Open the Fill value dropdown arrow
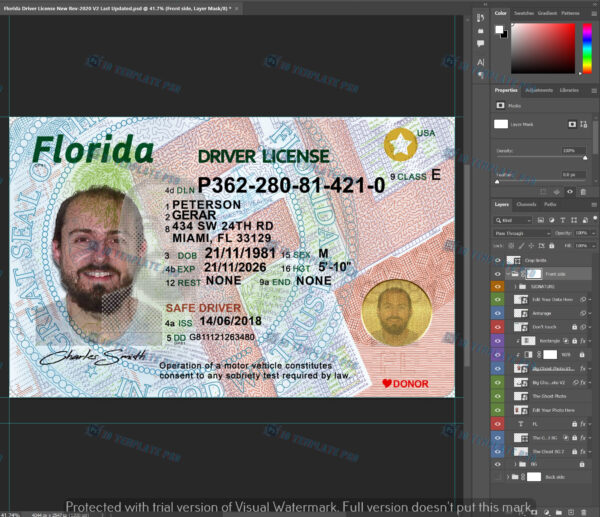 tap(593, 246)
